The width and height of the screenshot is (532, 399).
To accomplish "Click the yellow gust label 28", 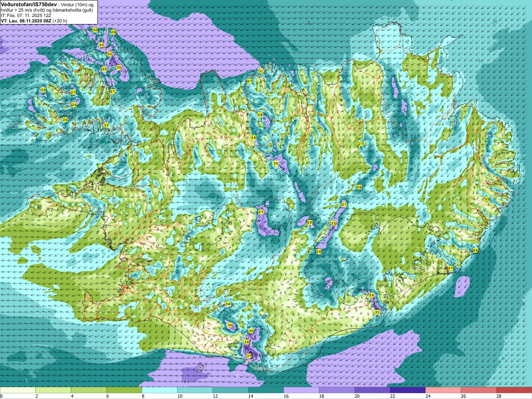I will tap(260, 115).
